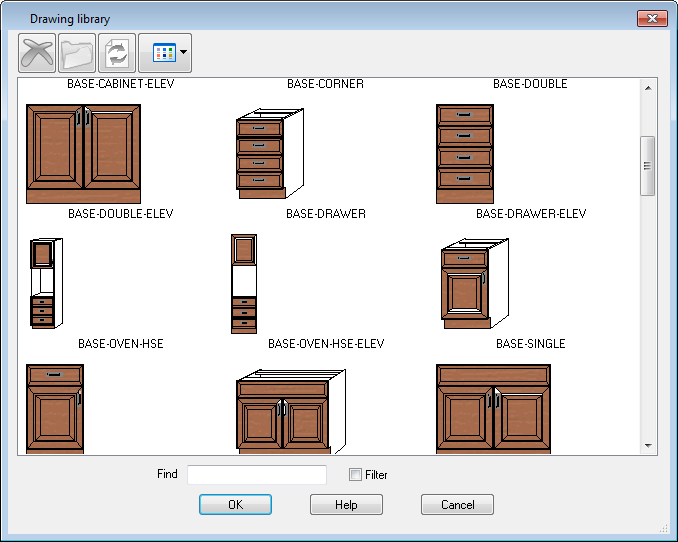Image resolution: width=678 pixels, height=542 pixels.
Task: Select the BASE-OVEN-HSE-ELEV thumbnail
Action: tap(244, 284)
